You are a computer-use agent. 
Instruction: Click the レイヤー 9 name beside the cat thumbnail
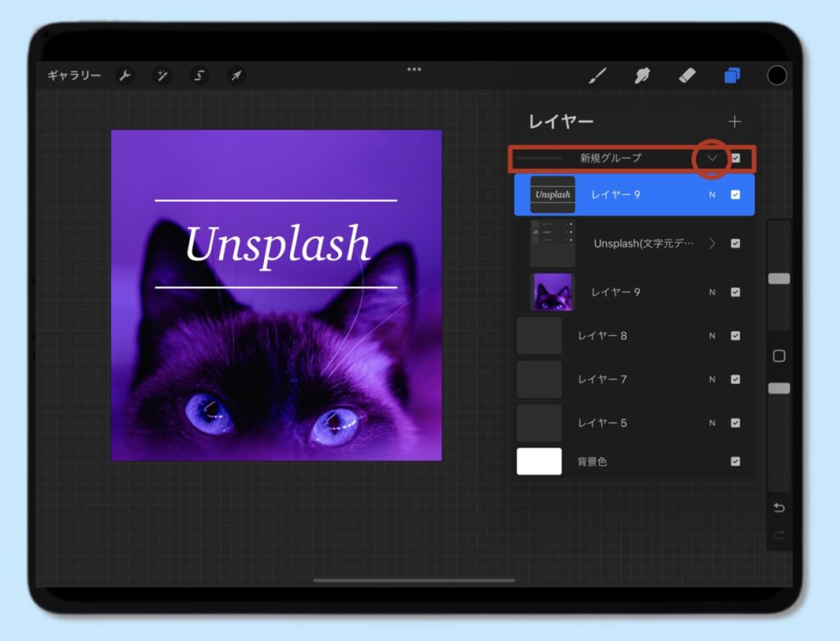point(615,293)
